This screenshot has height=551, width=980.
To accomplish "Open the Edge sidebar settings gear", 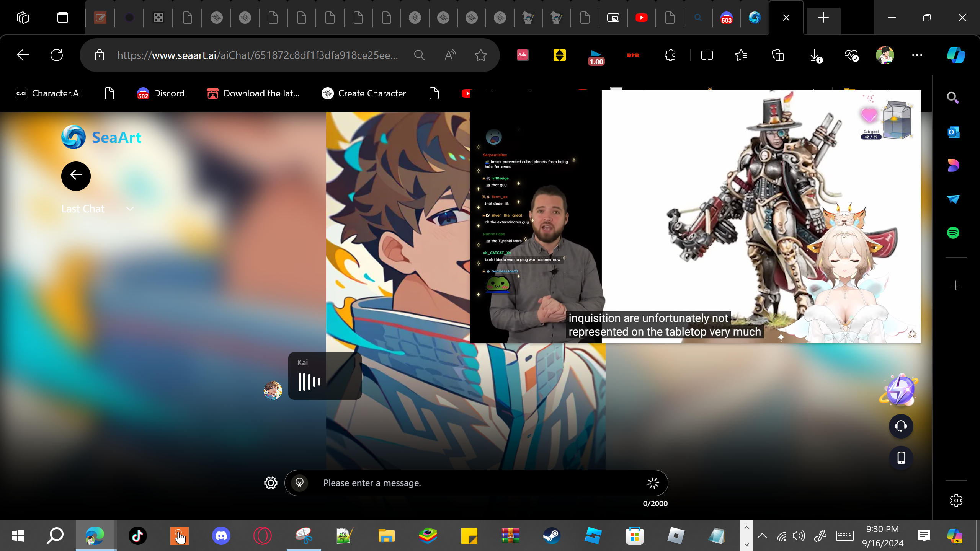I will (x=956, y=500).
